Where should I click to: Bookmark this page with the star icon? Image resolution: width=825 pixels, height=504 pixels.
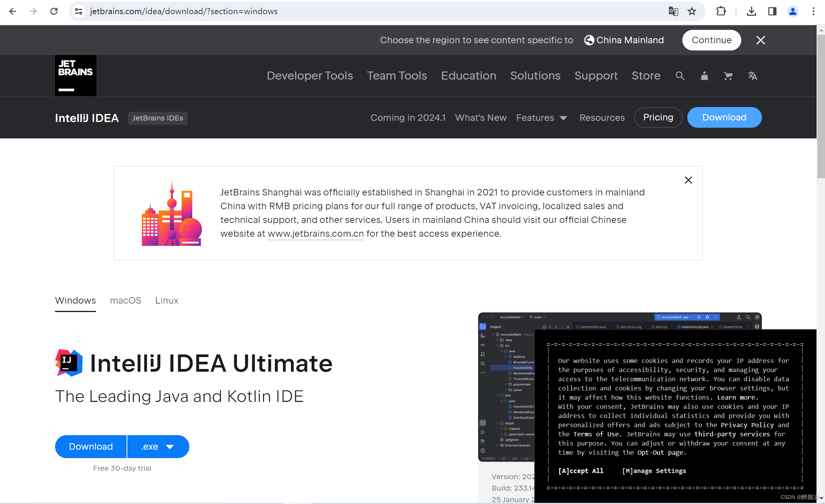coord(692,11)
